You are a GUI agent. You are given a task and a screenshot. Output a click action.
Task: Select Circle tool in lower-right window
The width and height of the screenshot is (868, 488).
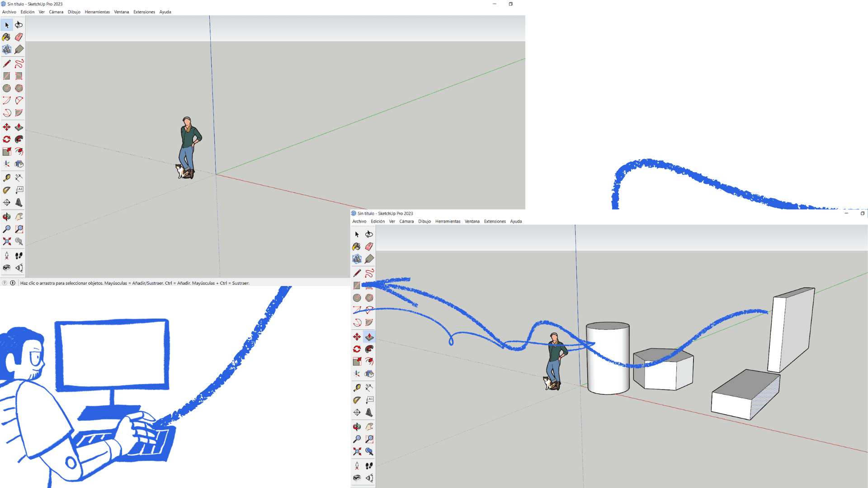pyautogui.click(x=357, y=298)
